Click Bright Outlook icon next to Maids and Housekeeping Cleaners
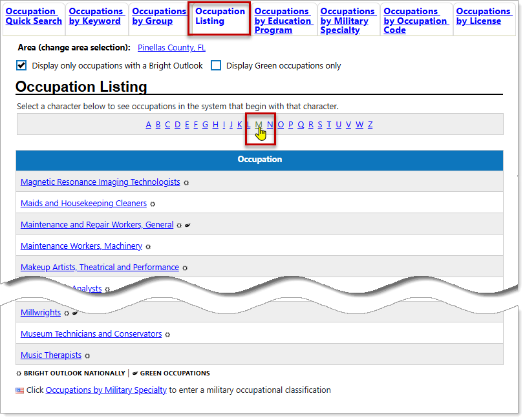 pos(153,204)
